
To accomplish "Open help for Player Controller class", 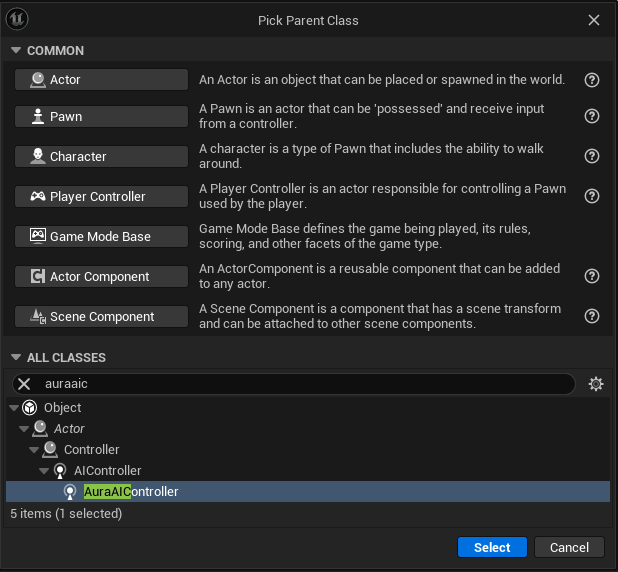I will 592,196.
